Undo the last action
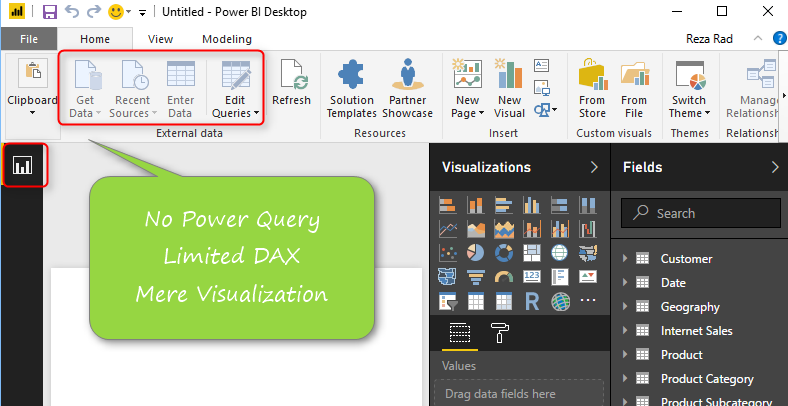This screenshot has height=406, width=788. coord(72,12)
